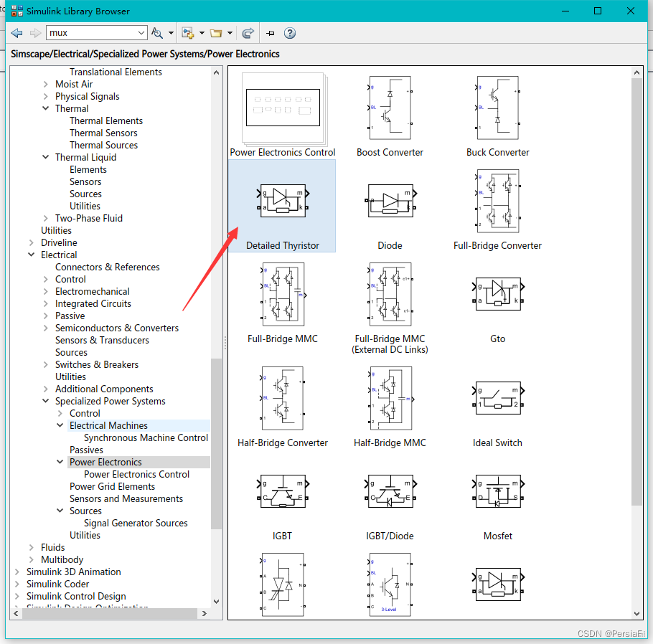The image size is (653, 644).
Task: Select Synchronous Machine Control tree item
Action: click(x=146, y=437)
